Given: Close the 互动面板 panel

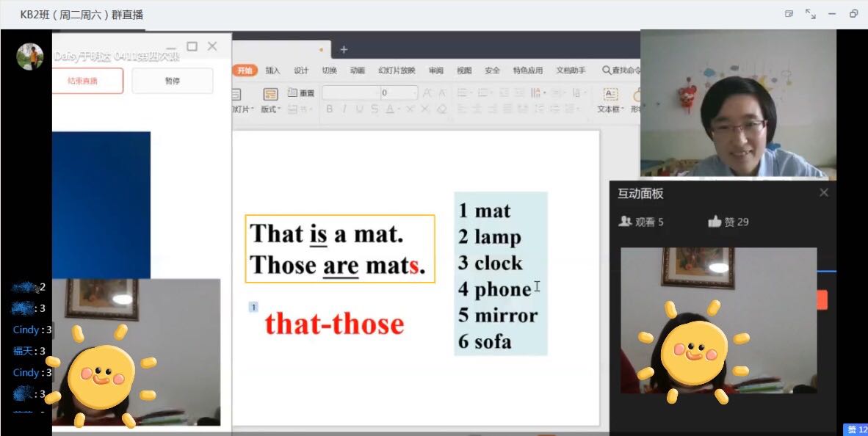Looking at the screenshot, I should click(823, 192).
